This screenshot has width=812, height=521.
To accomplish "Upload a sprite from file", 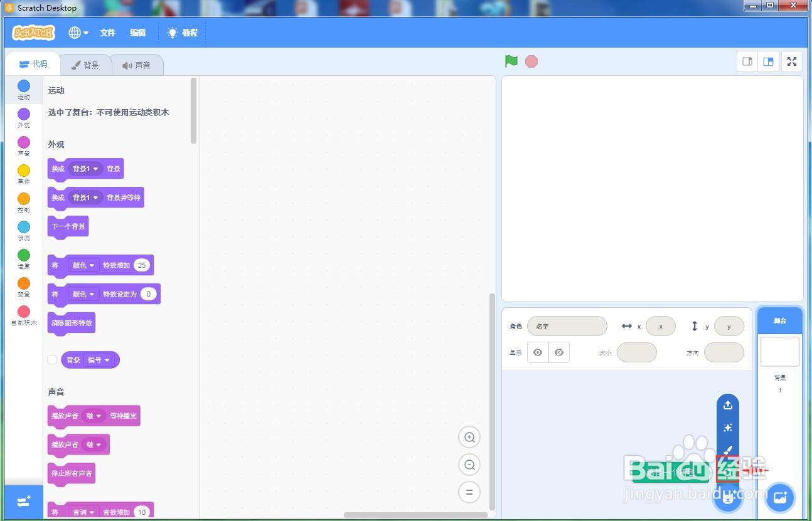I will [728, 405].
